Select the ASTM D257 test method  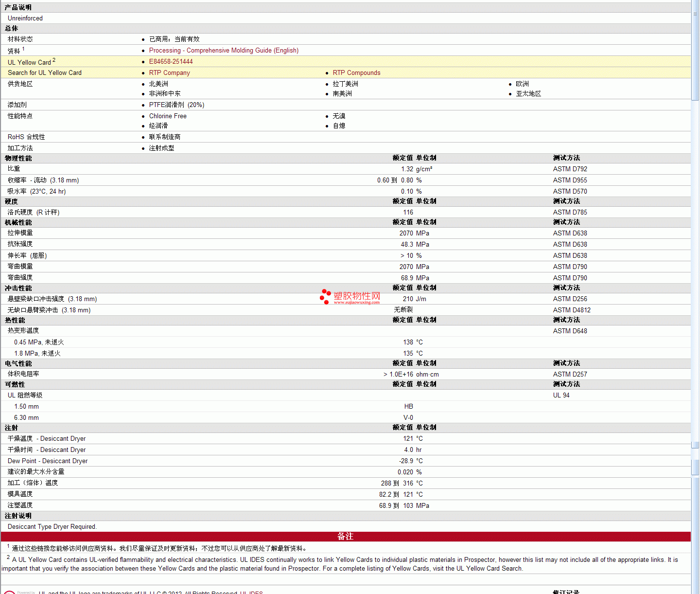click(570, 374)
